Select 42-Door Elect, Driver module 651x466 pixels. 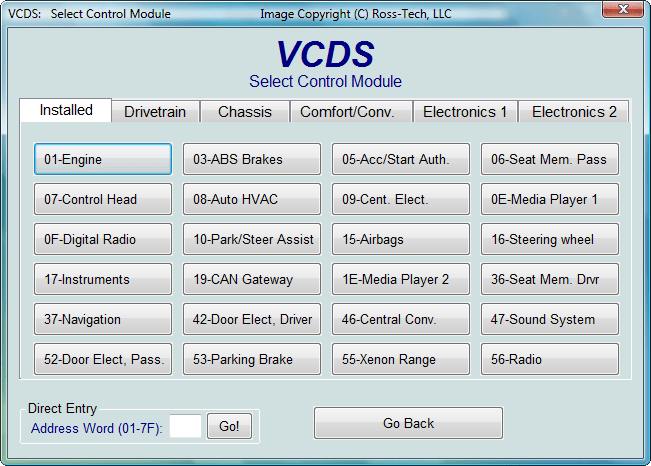252,319
